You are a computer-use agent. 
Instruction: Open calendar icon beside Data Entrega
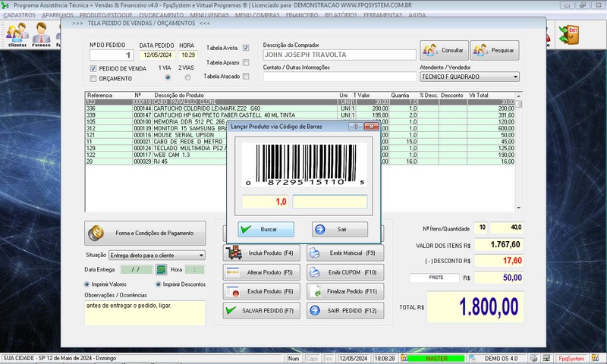161,270
